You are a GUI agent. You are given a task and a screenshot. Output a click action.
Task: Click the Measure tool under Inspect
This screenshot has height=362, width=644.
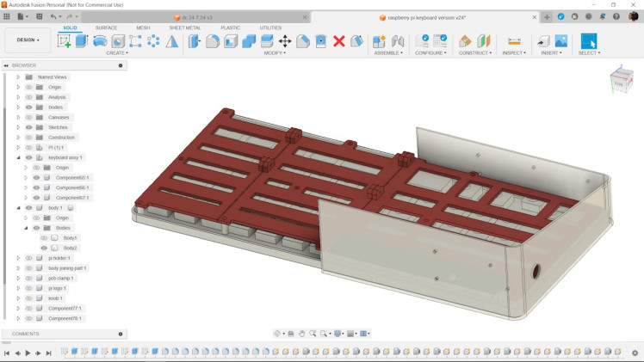pos(514,40)
